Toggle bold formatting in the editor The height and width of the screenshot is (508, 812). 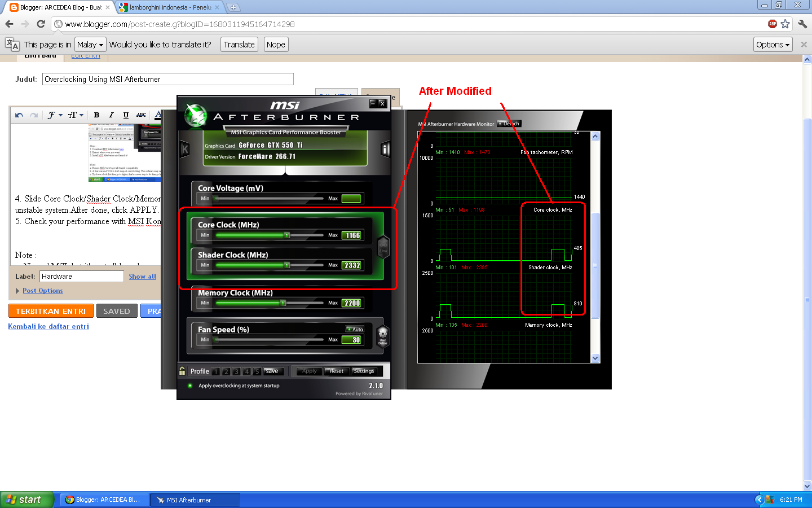point(96,115)
